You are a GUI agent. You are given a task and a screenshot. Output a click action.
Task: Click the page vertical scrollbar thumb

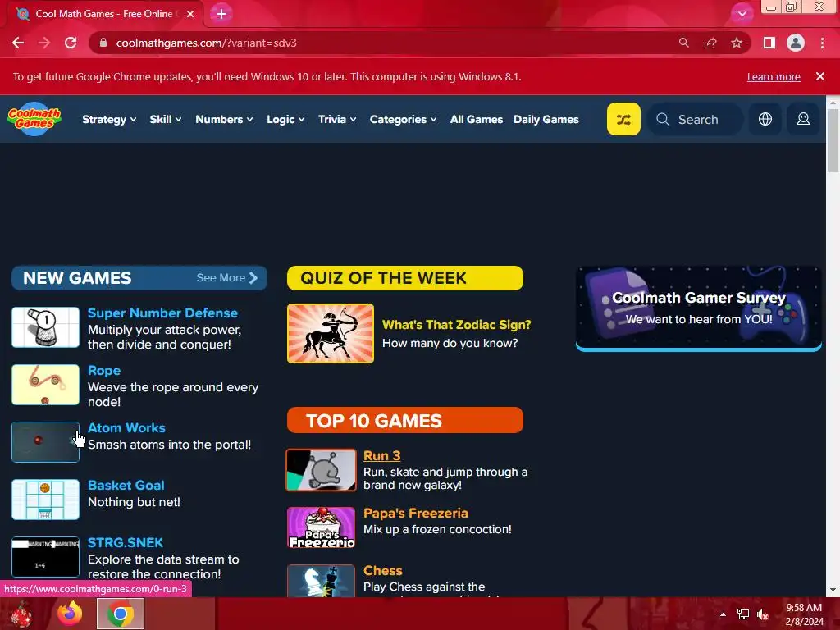tap(833, 140)
